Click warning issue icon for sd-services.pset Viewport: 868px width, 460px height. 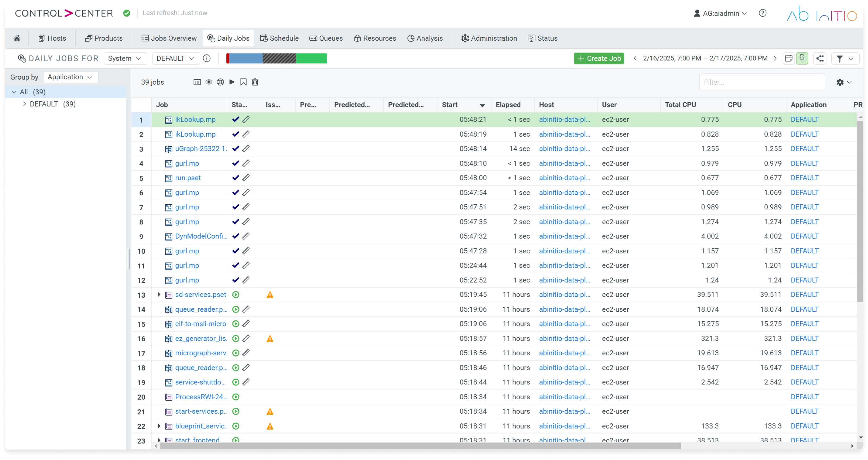point(270,295)
